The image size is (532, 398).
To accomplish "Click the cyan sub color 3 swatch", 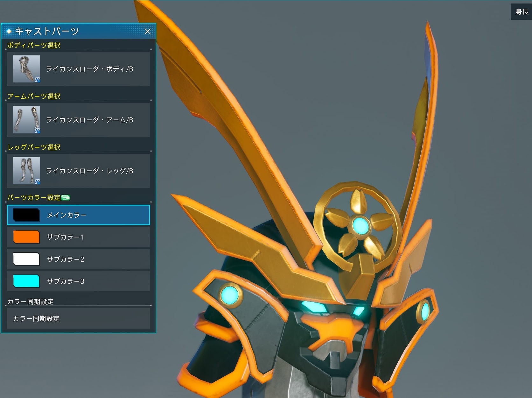I will click(26, 281).
